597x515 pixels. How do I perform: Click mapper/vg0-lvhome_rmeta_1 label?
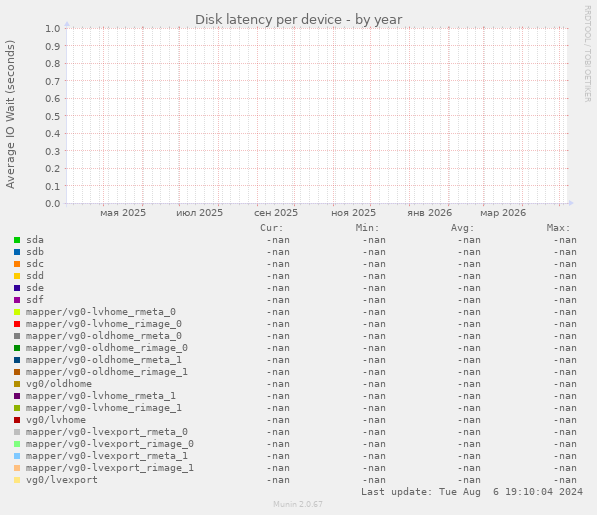(101, 396)
